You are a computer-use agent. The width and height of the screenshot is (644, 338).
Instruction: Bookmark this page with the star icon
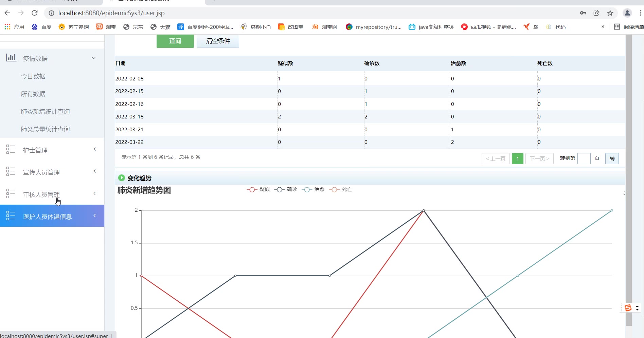610,13
